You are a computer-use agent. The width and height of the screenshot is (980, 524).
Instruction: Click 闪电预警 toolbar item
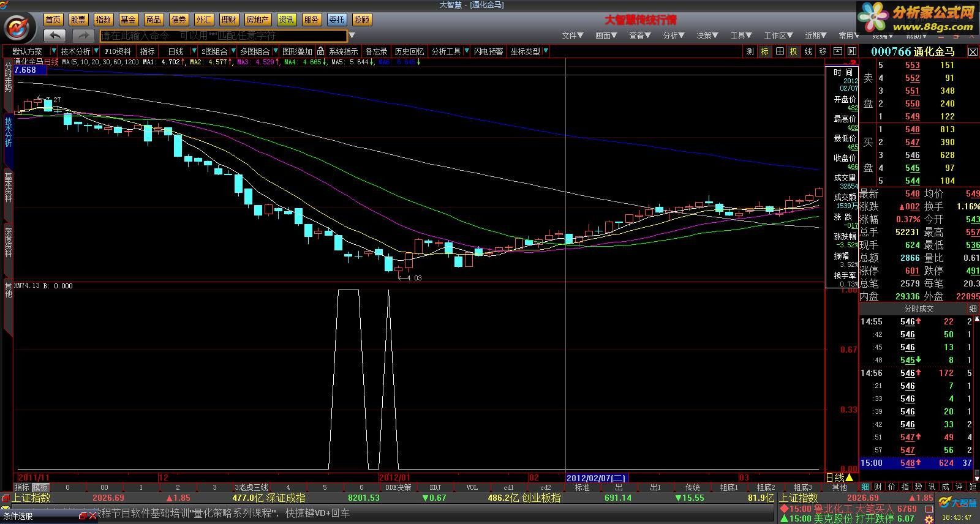click(x=488, y=51)
